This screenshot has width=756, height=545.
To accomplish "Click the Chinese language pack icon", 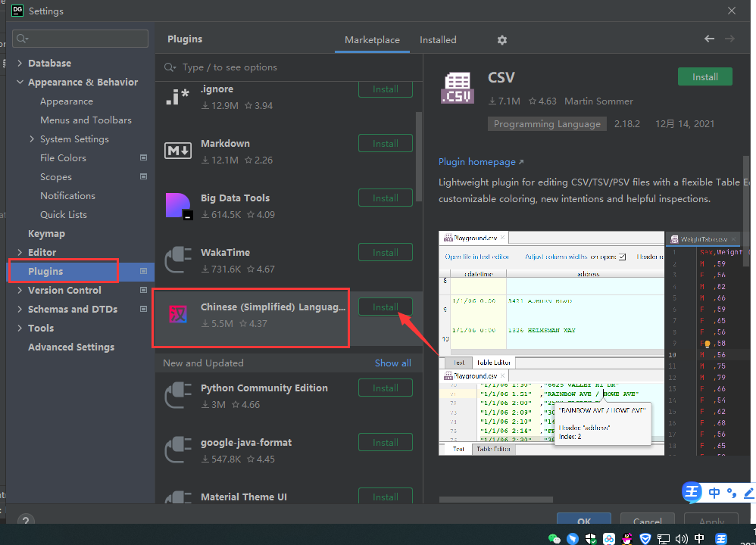I will 178,314.
